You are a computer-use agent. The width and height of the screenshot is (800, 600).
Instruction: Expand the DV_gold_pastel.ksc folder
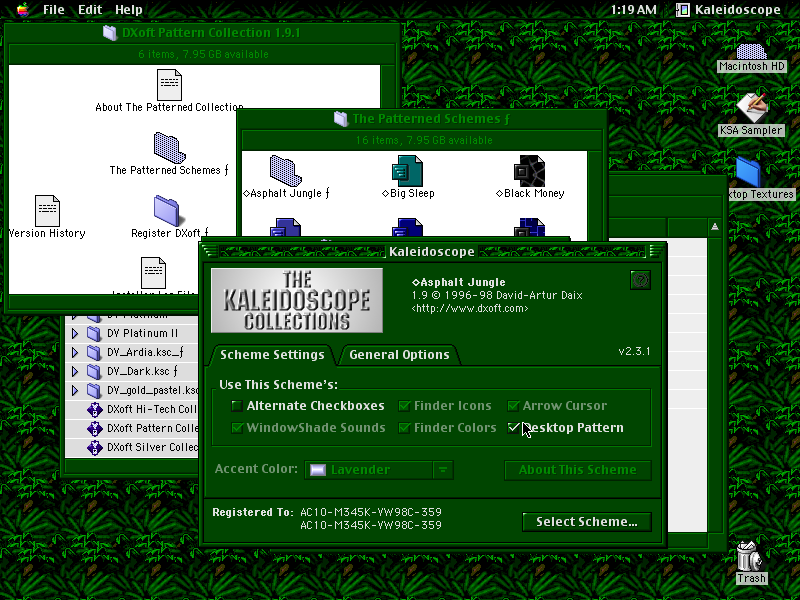pos(75,391)
